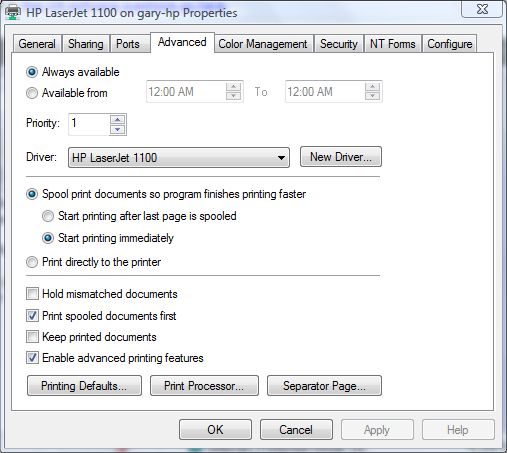Confirm with the OK button

215,429
